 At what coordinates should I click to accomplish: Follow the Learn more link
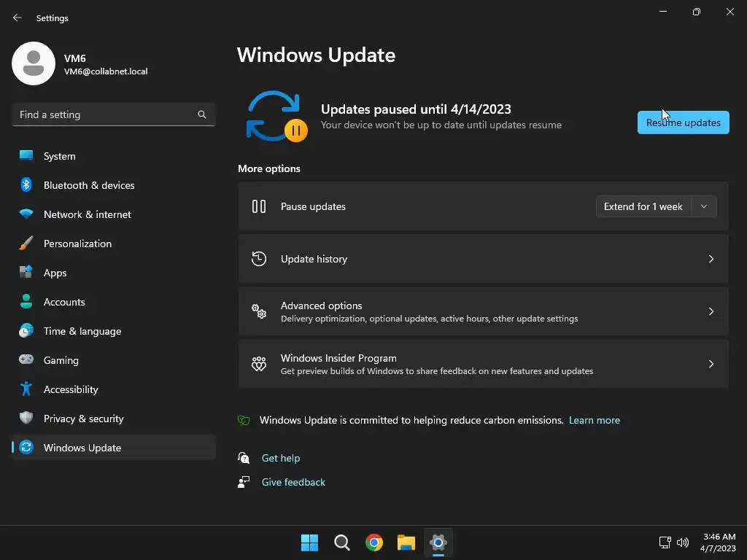point(594,421)
